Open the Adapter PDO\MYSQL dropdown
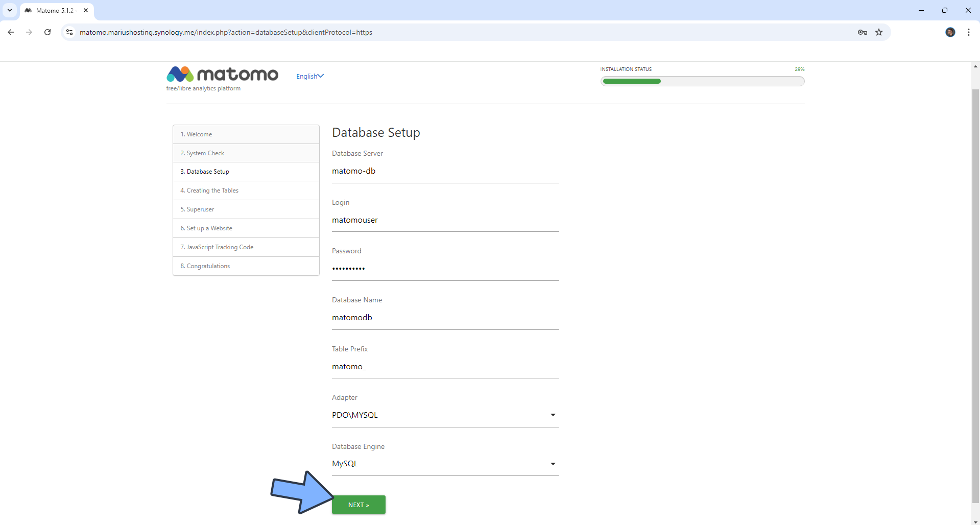This screenshot has height=525, width=980. pos(445,415)
